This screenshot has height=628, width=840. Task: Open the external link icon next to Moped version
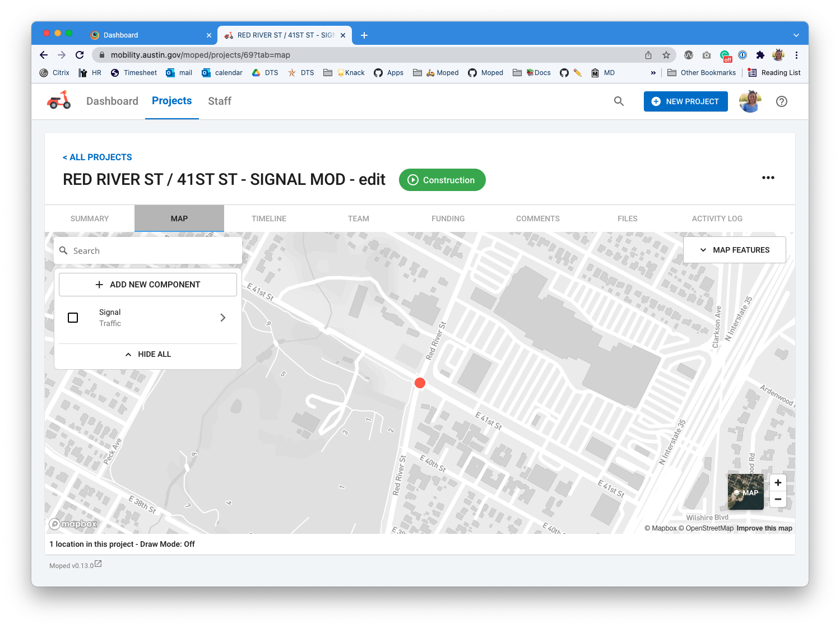click(98, 564)
